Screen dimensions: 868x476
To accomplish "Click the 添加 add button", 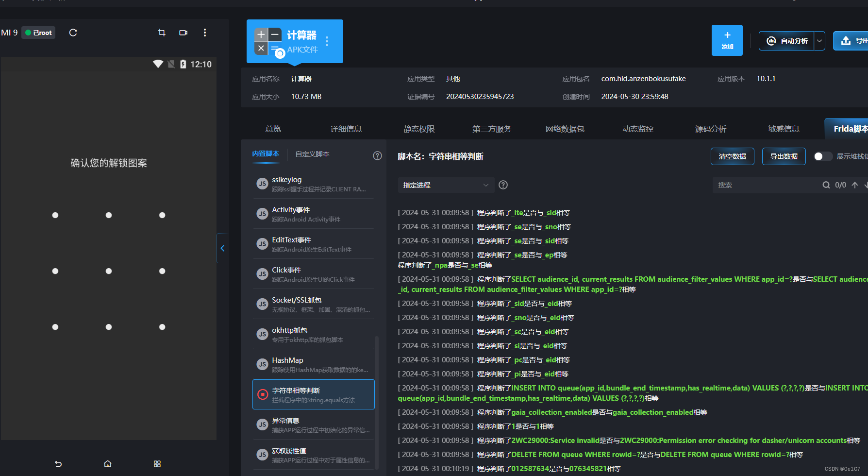I will point(727,40).
